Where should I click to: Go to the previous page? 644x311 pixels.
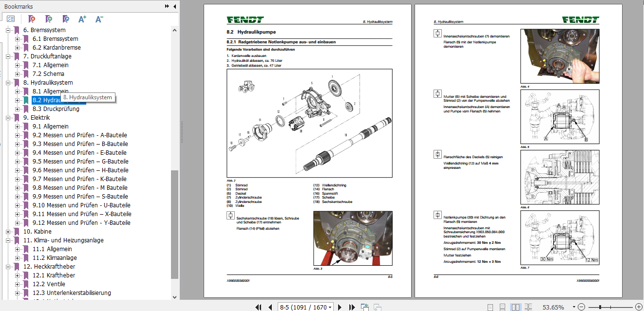(x=270, y=307)
